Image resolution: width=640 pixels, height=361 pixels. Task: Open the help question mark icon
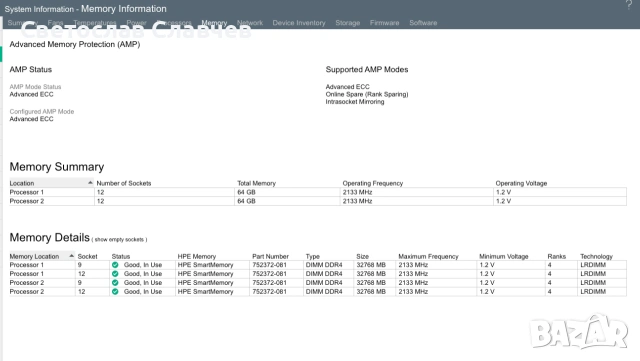(x=629, y=5)
